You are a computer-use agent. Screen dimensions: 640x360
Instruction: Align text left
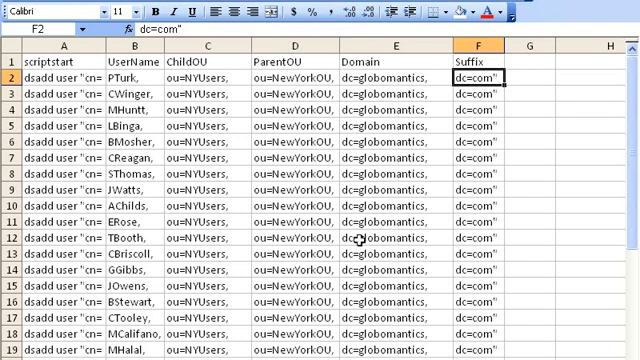coord(216,12)
